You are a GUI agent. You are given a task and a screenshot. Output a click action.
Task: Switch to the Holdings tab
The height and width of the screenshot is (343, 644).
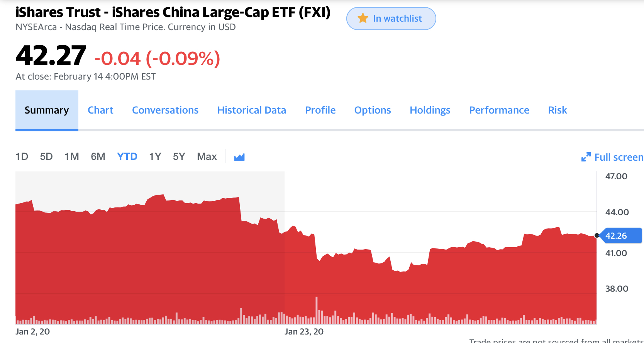430,110
